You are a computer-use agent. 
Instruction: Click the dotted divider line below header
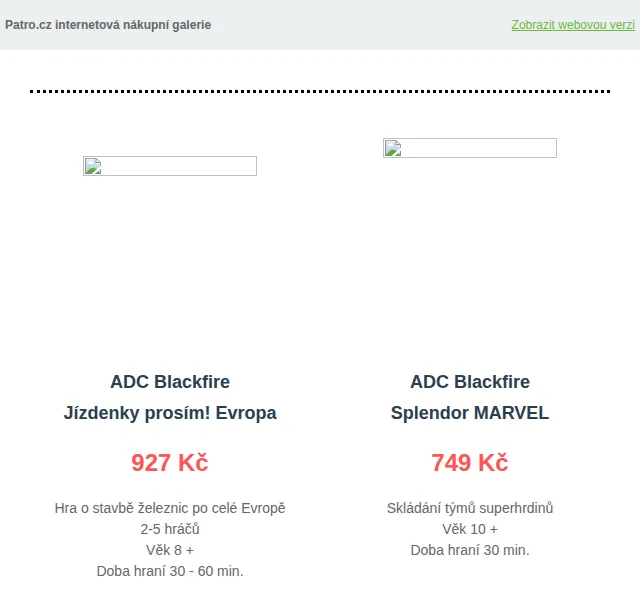coord(320,91)
